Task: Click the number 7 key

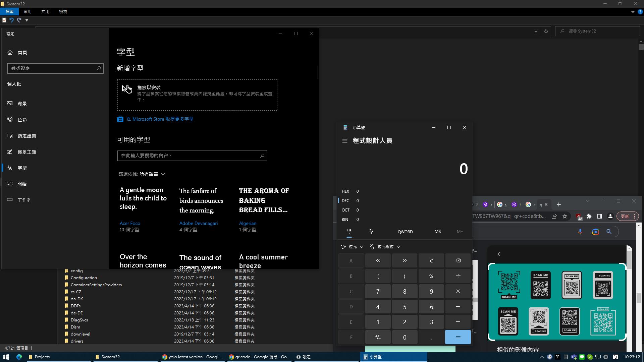Action: pos(378,291)
